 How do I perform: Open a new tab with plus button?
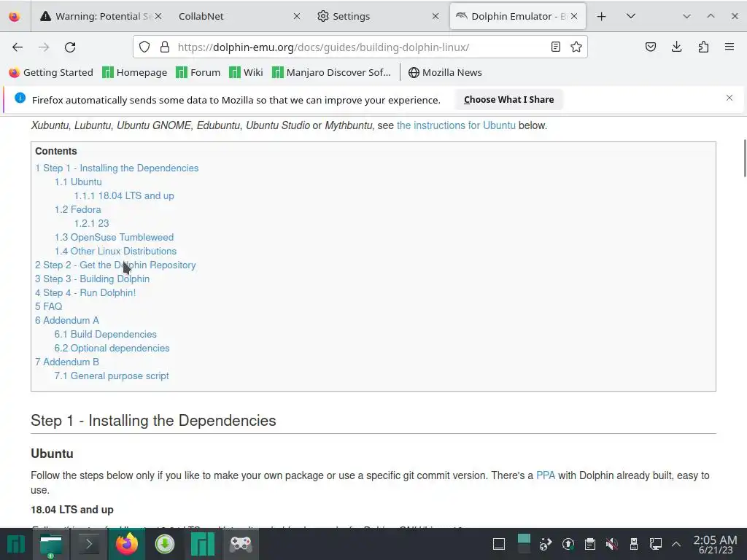click(x=601, y=16)
